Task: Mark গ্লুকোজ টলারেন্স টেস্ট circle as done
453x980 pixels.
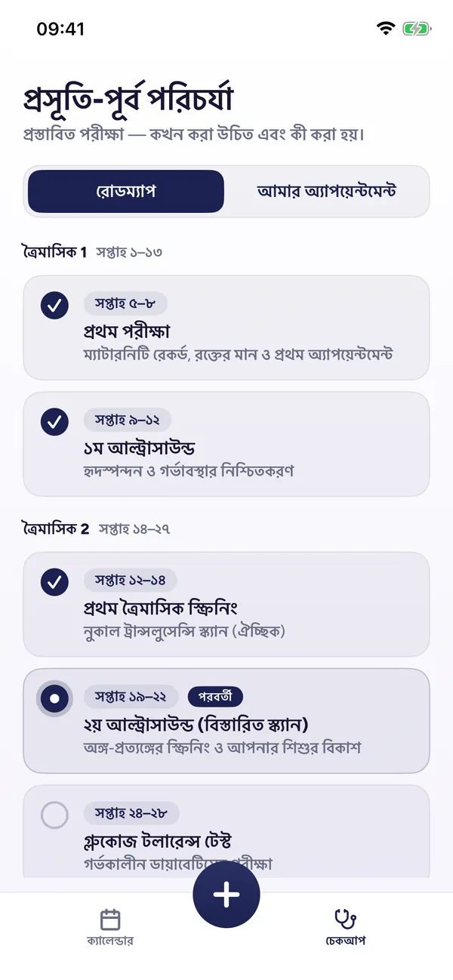Action: click(54, 815)
